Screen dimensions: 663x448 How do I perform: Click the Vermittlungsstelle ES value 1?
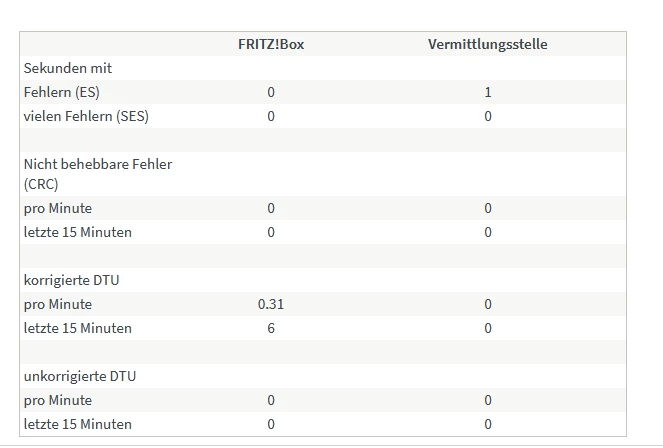pyautogui.click(x=487, y=92)
